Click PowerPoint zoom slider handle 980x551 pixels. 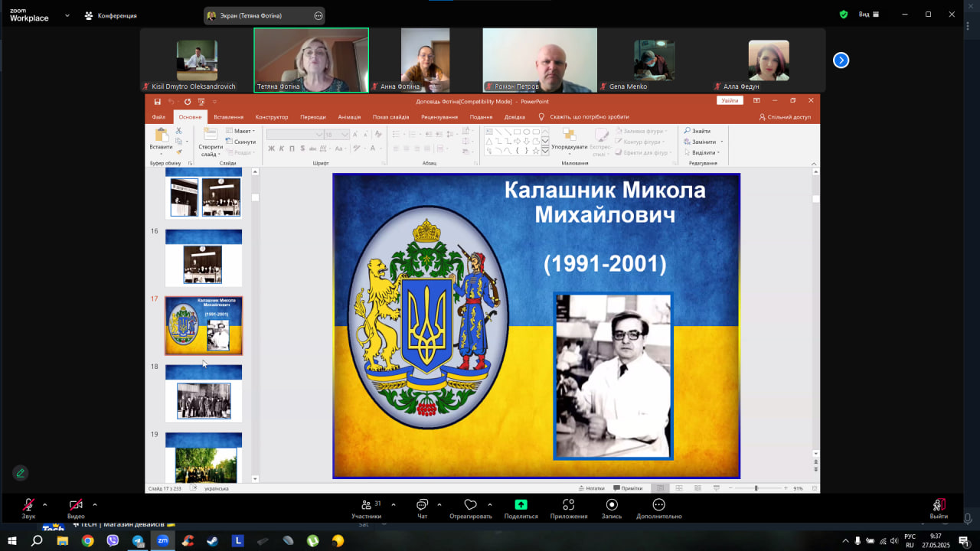(x=756, y=488)
